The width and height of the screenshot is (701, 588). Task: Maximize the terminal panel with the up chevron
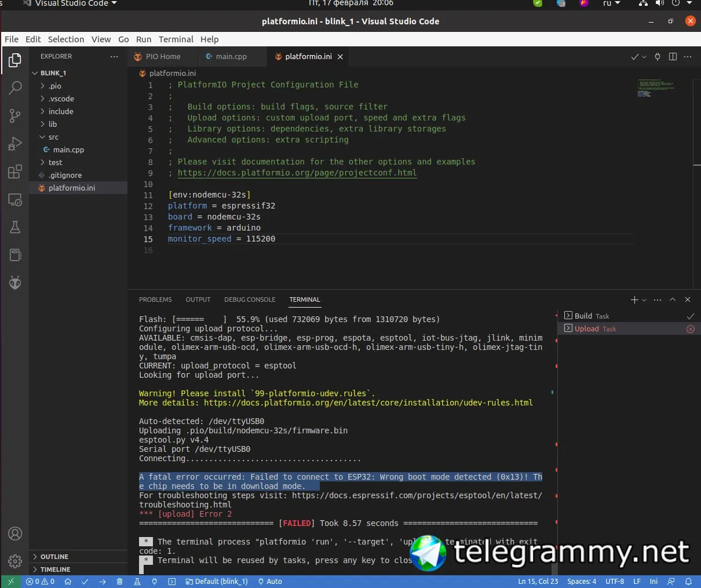click(673, 300)
